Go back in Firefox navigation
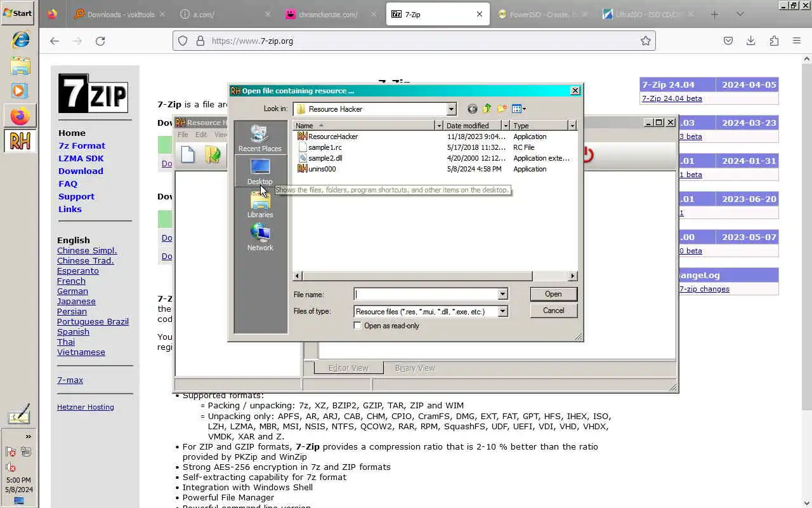 coord(55,41)
